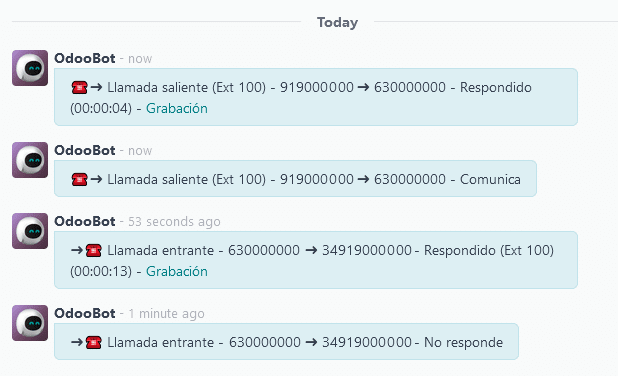Viewport: 618px width, 376px height.
Task: Click OdooBot name on the topmost message
Action: tap(85, 58)
